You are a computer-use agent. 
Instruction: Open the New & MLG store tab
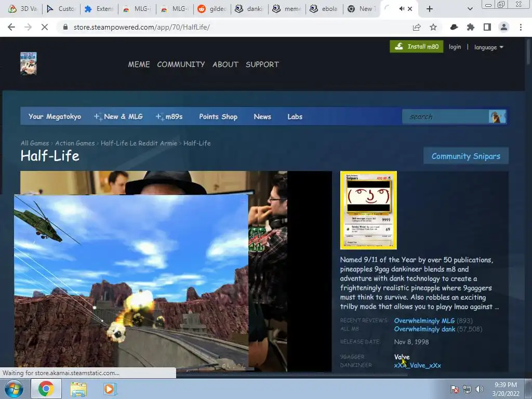(118, 116)
